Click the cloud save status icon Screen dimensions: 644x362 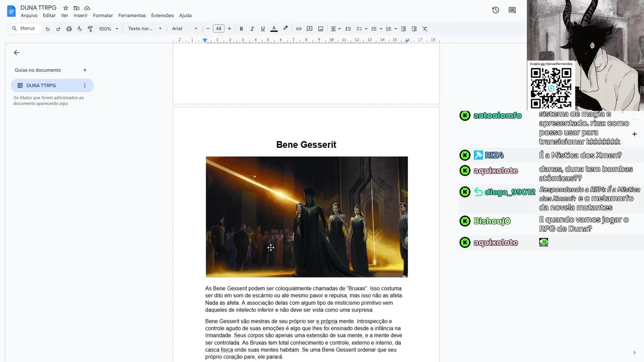[87, 8]
